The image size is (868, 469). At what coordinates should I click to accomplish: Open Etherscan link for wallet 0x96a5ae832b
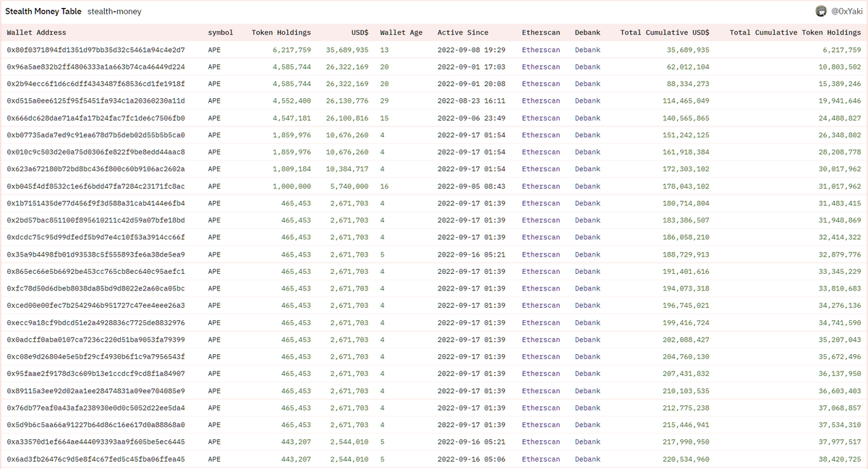point(541,66)
